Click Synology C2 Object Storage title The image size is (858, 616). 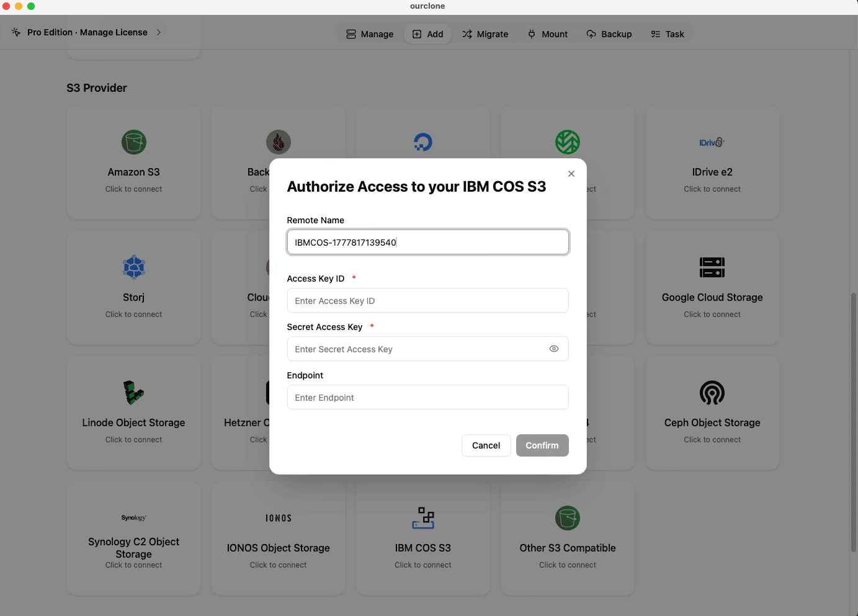point(134,548)
